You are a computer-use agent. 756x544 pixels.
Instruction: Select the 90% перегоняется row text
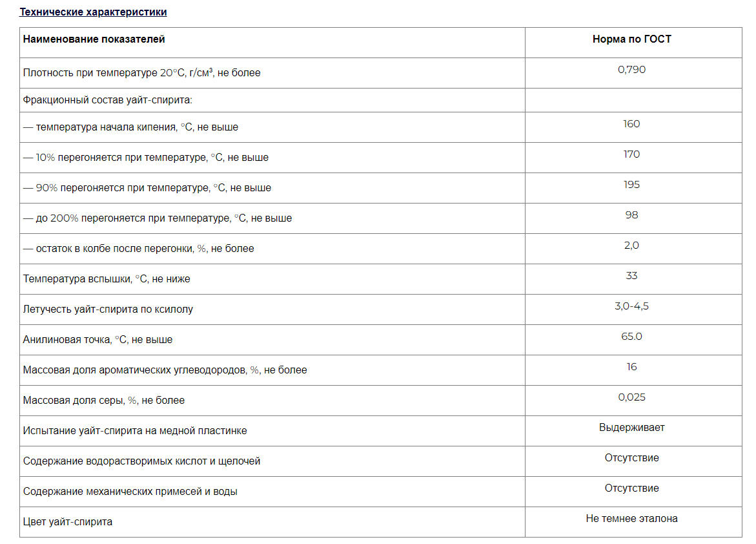147,188
